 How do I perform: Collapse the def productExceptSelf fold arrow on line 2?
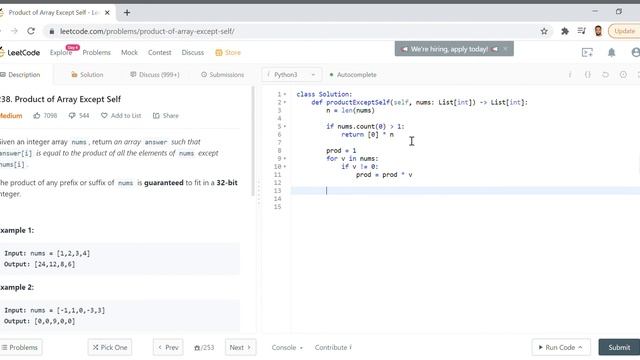(285, 102)
